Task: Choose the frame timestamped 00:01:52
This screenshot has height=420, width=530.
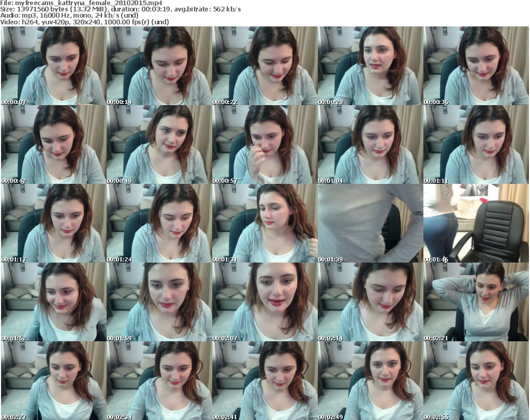Action: click(53, 302)
